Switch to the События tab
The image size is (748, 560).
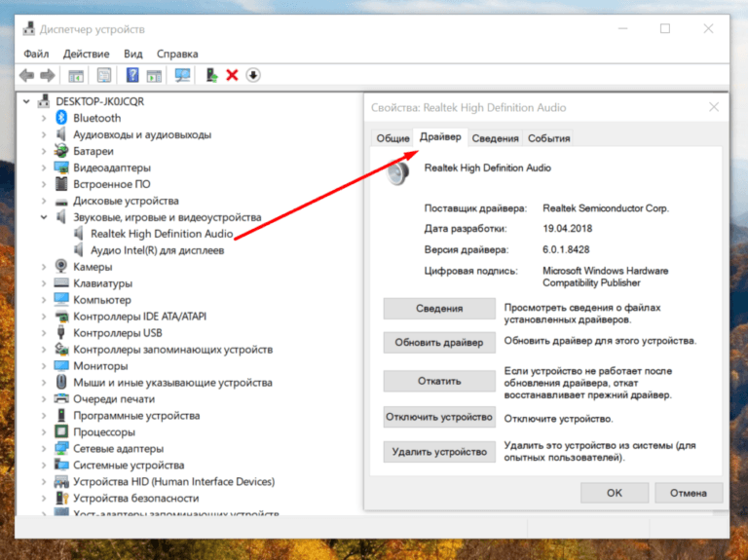[x=548, y=138]
